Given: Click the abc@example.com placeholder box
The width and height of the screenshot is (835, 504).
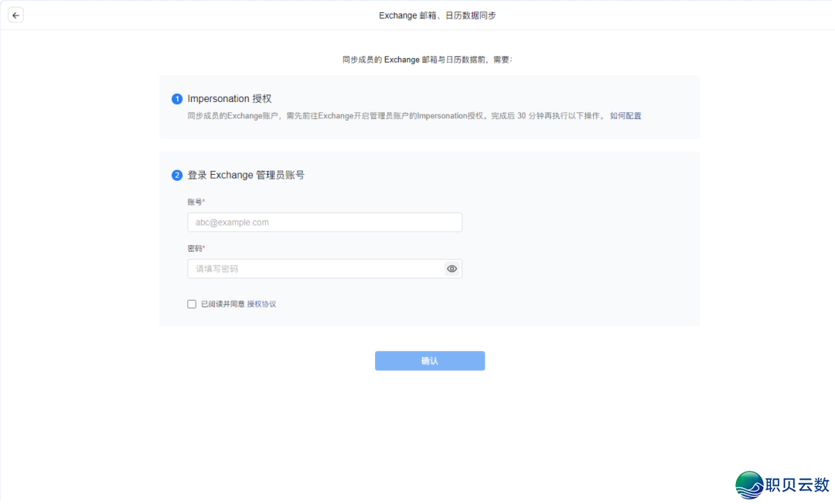Looking at the screenshot, I should (325, 222).
